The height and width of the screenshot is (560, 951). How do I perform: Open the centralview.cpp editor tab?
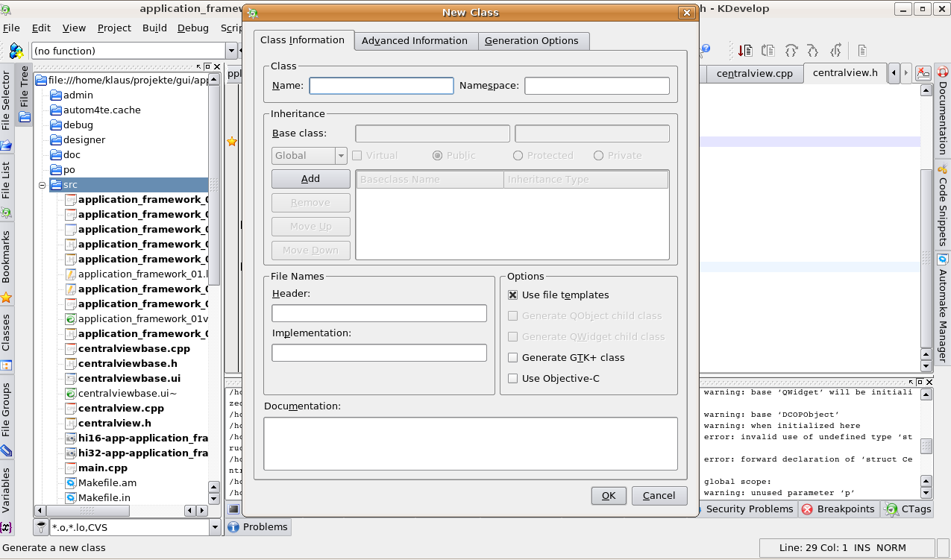point(755,73)
